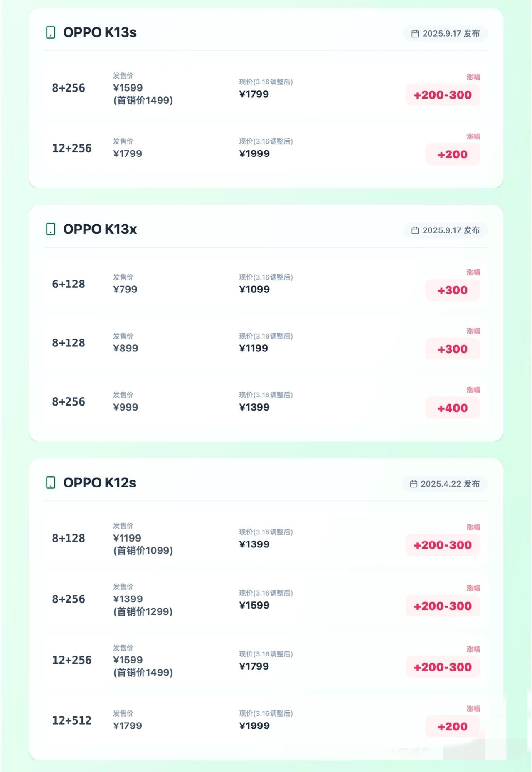Click the calendar icon next to 2025.4.22
This screenshot has height=772, width=532.
tap(414, 484)
